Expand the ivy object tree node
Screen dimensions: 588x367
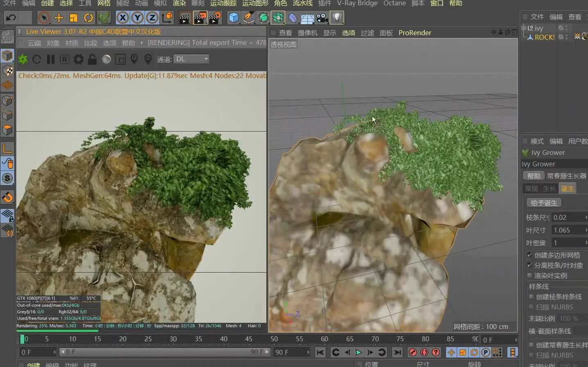point(523,28)
